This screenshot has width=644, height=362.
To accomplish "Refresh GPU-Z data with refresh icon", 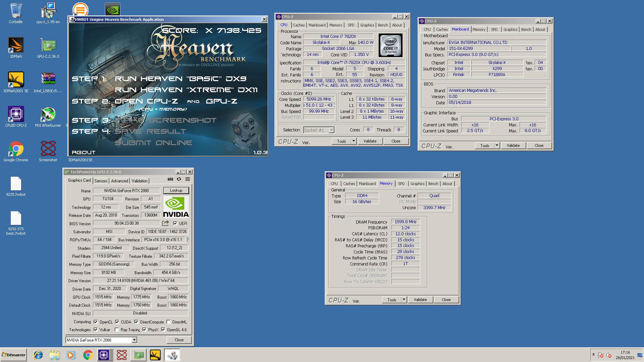I will pos(179,179).
